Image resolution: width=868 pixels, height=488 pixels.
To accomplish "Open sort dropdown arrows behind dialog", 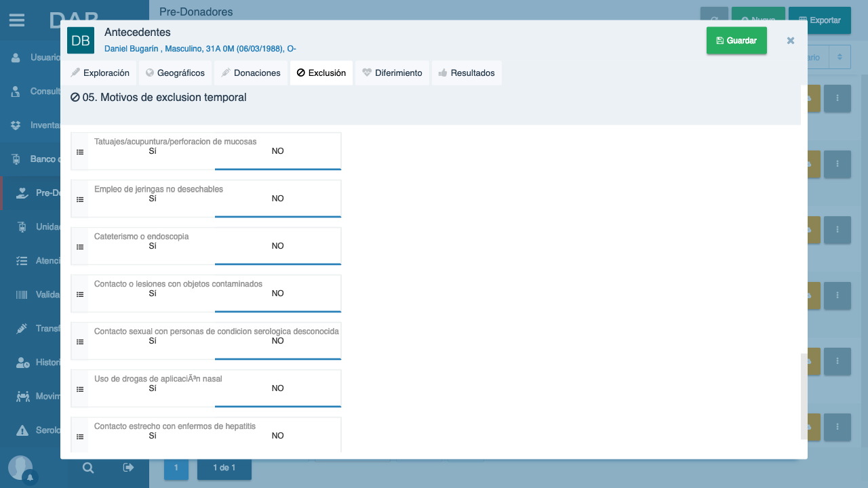I will (x=840, y=58).
